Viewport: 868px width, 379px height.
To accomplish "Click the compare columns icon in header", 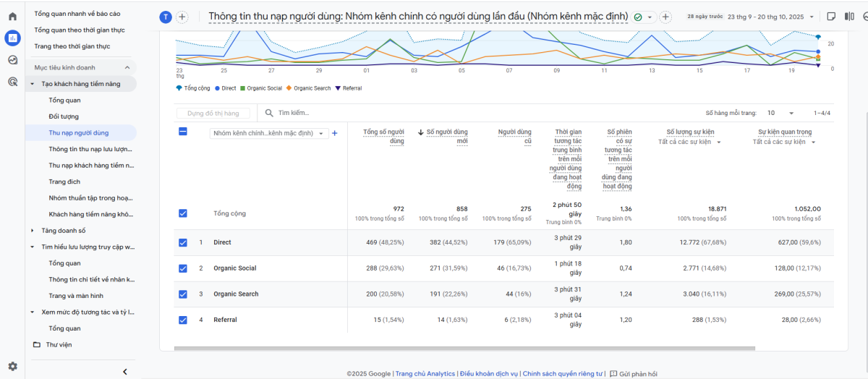I will click(851, 17).
